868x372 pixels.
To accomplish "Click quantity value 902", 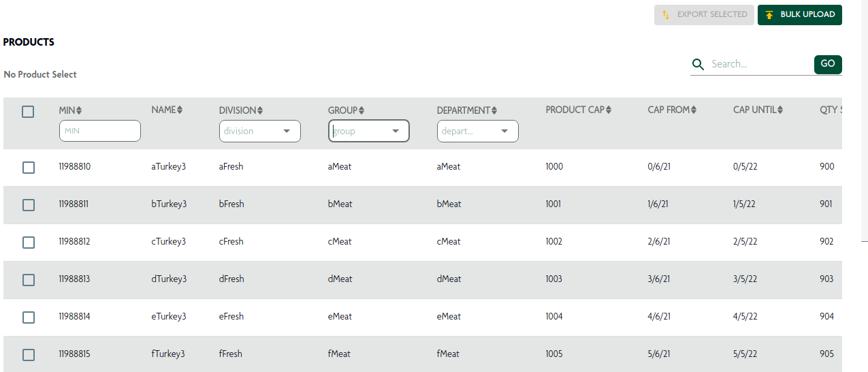I will tap(826, 242).
